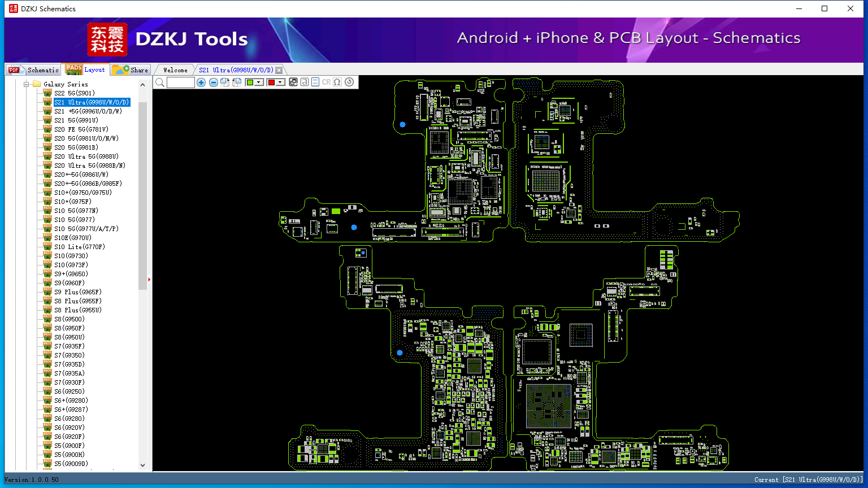868x488 pixels.
Task: Open S10 5G(G977) layout
Action: pyautogui.click(x=75, y=220)
